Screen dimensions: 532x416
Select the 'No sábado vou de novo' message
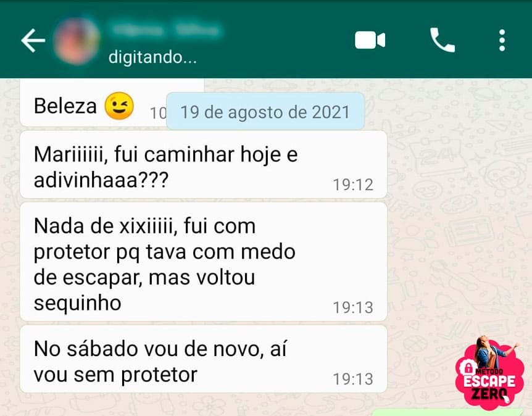coord(204,359)
